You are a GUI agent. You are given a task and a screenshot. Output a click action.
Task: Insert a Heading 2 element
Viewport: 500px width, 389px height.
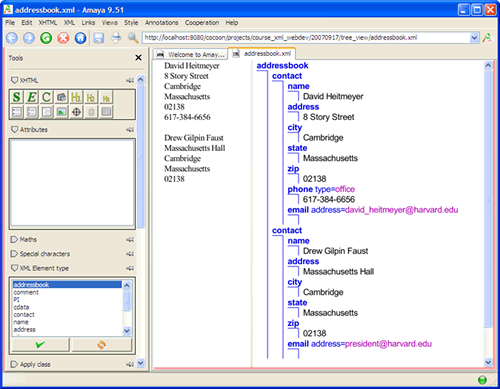91,97
